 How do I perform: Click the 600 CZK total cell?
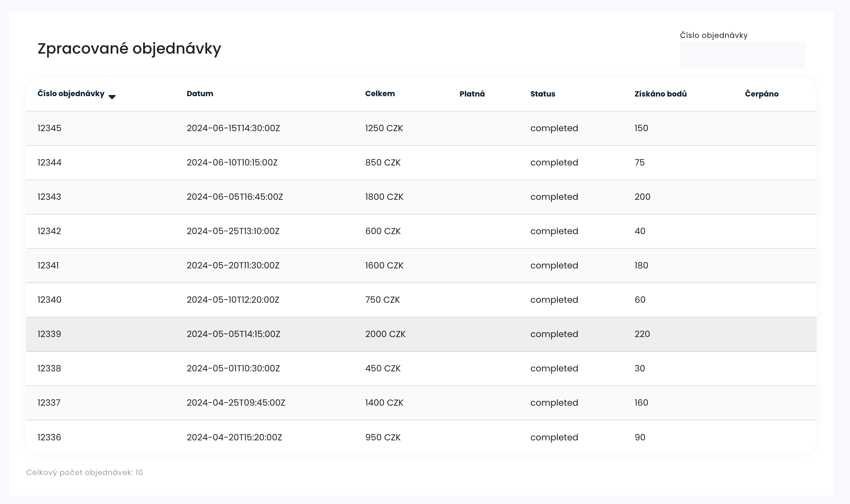click(383, 231)
